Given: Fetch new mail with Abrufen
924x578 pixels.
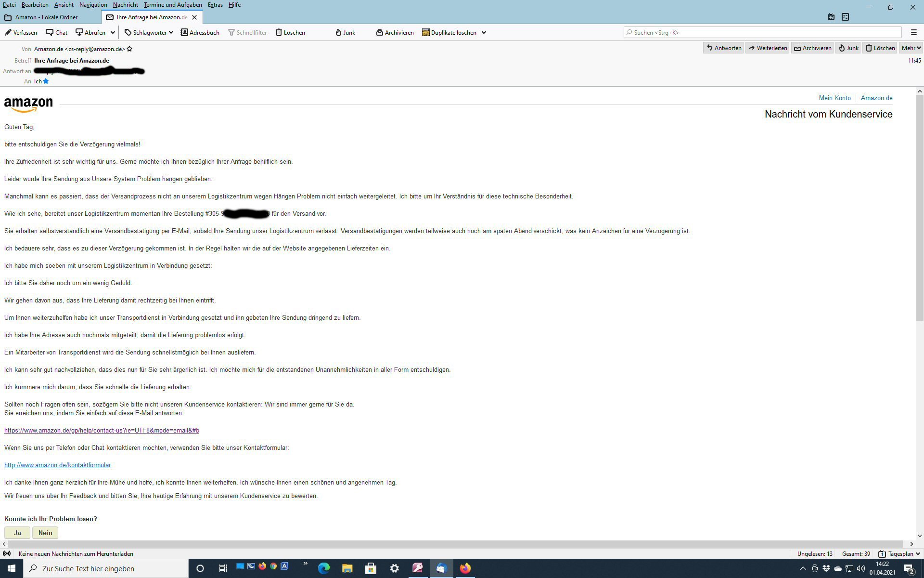Looking at the screenshot, I should (x=90, y=33).
